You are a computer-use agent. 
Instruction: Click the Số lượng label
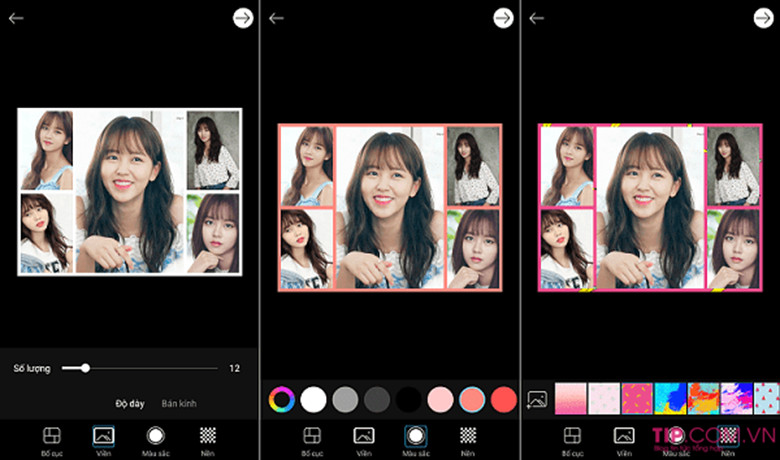pos(32,368)
